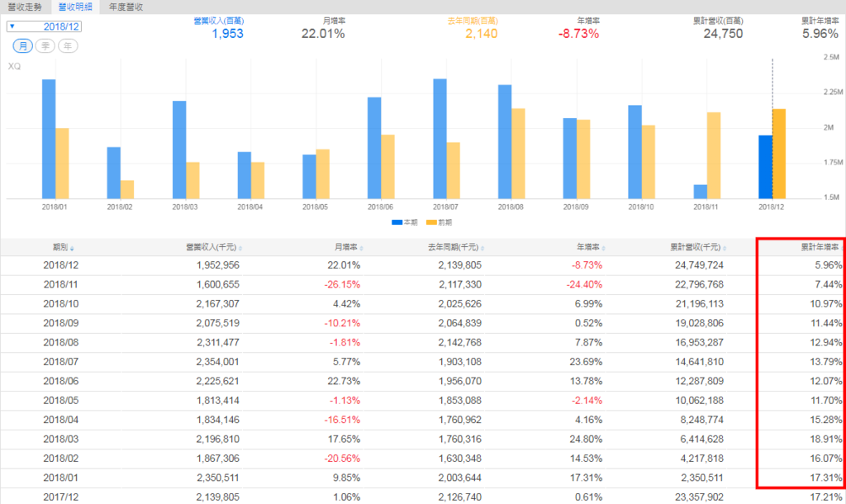Click revenue value 2,354,001
The height and width of the screenshot is (504, 846).
218,362
